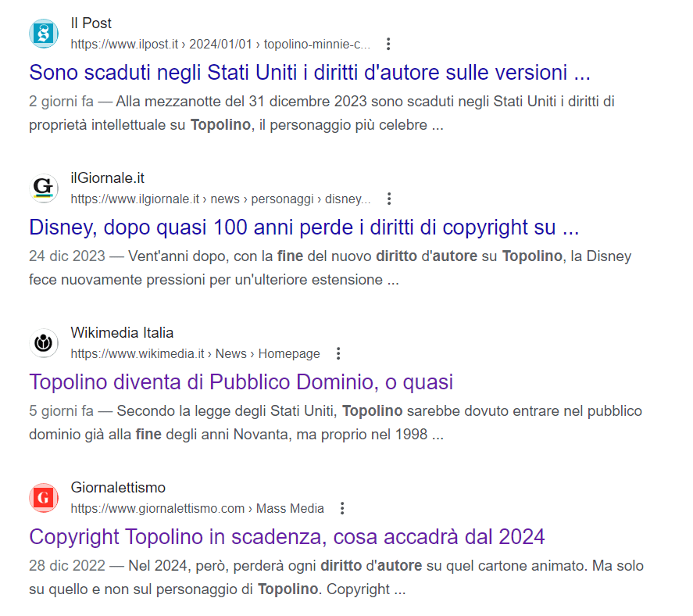
Task: Click the "Giornalettismo" site name
Action: point(118,487)
